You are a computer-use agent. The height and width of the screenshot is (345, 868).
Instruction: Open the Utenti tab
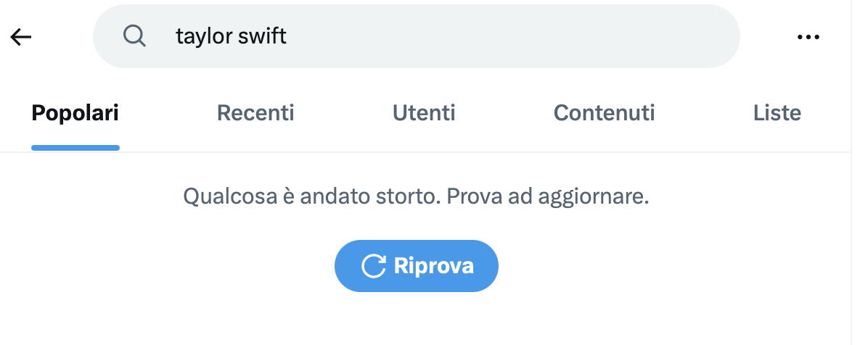pyautogui.click(x=424, y=113)
